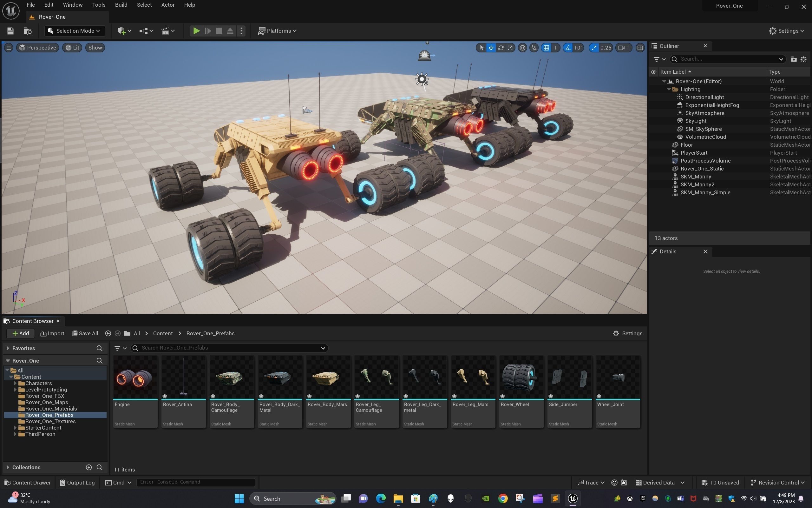Open the Lit view mode menu
The image size is (812, 508).
[x=72, y=48]
